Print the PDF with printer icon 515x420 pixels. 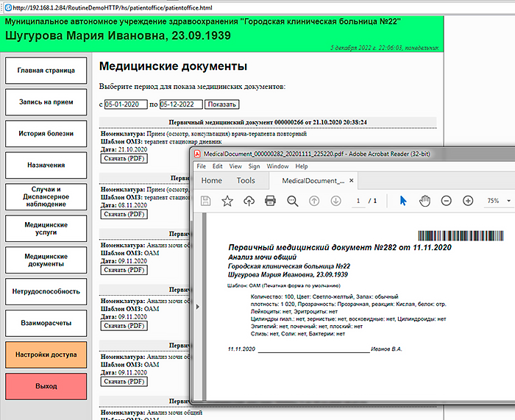[x=270, y=201]
